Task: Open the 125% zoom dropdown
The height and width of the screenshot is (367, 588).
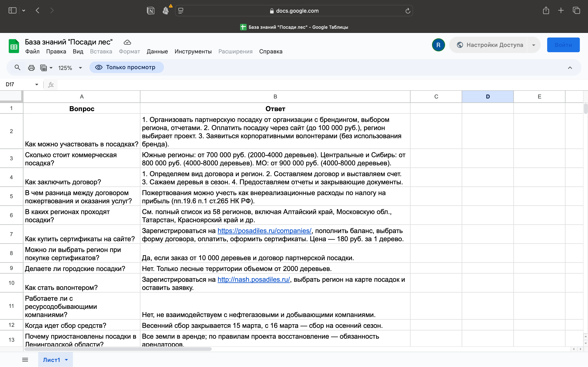Action: (x=70, y=68)
